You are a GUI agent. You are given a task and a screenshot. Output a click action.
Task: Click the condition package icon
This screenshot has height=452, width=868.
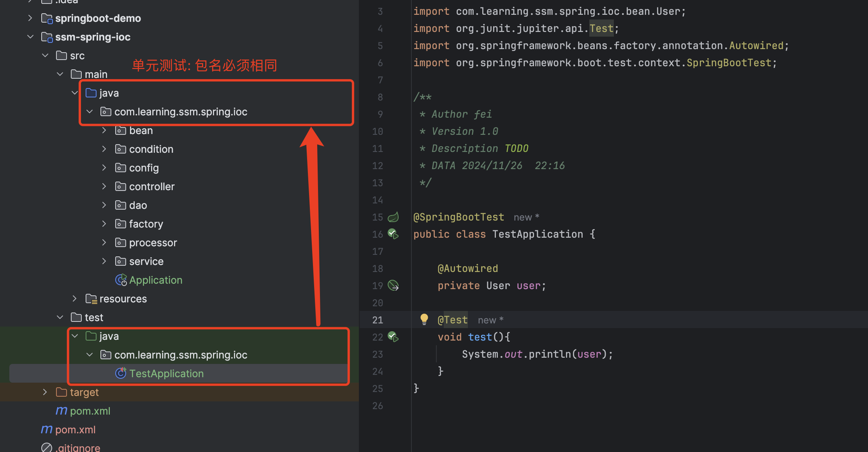pos(121,149)
